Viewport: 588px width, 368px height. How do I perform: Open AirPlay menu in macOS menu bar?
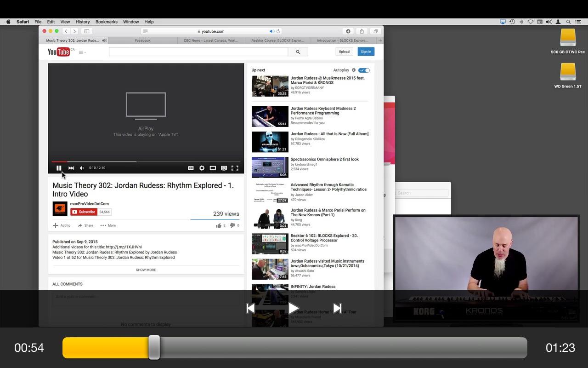(x=503, y=22)
